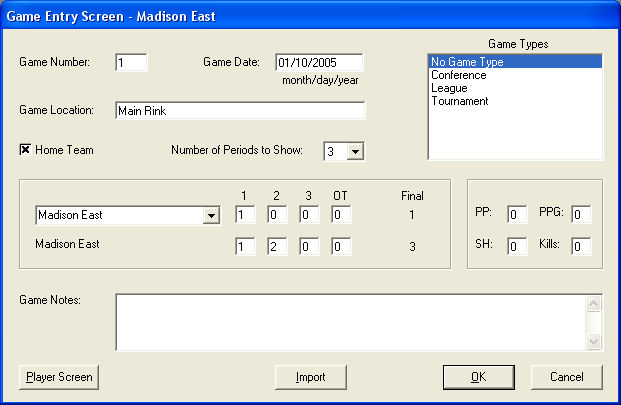Viewport: 621px width, 405px height.
Task: Expand the Madison East team dropdown
Action: tap(210, 215)
